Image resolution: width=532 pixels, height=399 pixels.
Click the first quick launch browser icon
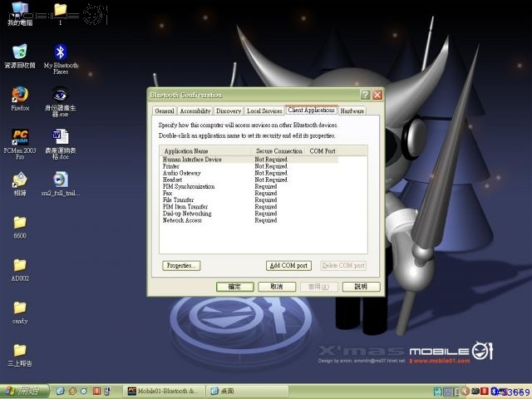[x=60, y=392]
